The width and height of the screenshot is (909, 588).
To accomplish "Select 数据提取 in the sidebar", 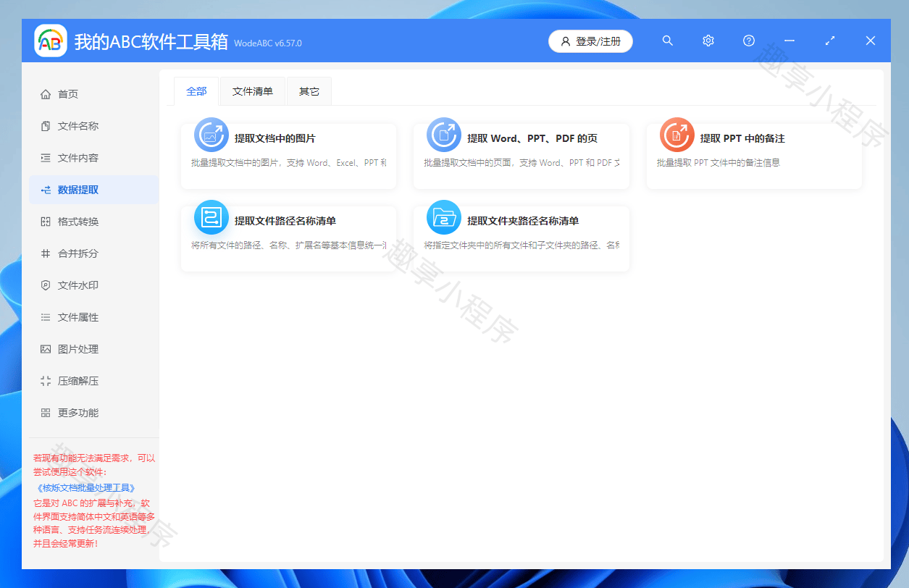I will click(x=94, y=190).
